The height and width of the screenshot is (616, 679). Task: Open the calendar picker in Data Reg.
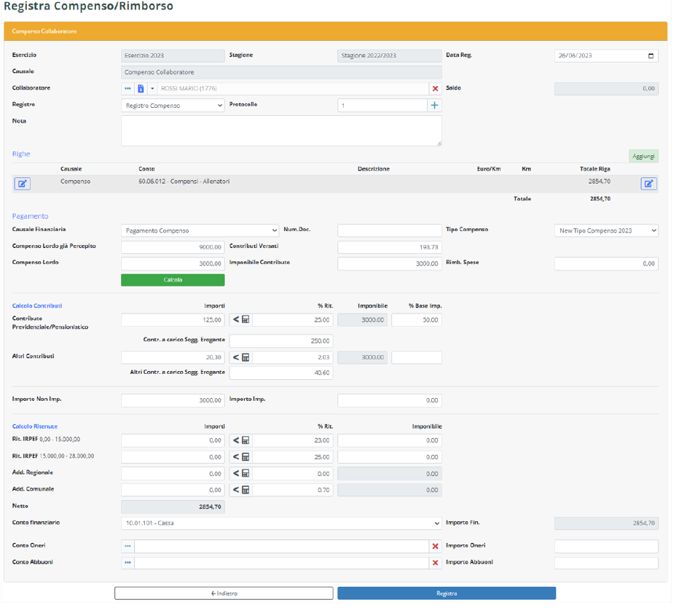(x=651, y=56)
